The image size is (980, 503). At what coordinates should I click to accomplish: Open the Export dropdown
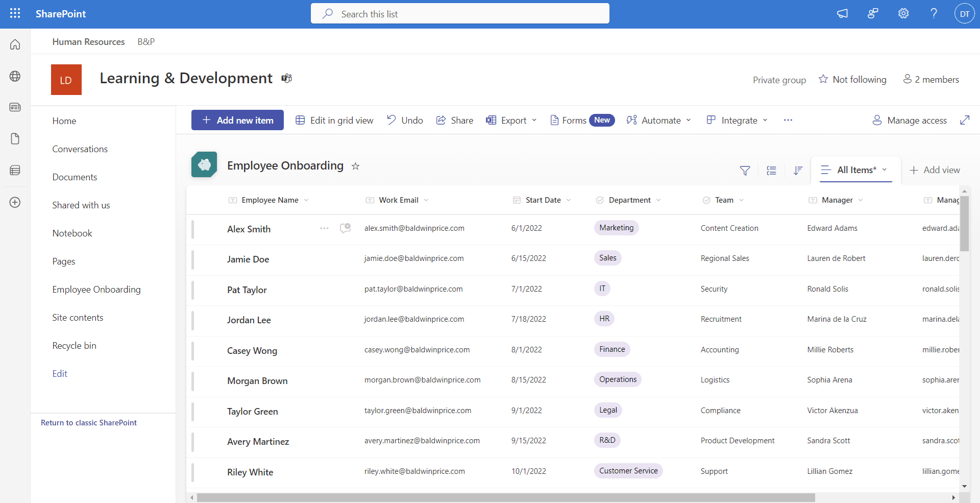(511, 120)
